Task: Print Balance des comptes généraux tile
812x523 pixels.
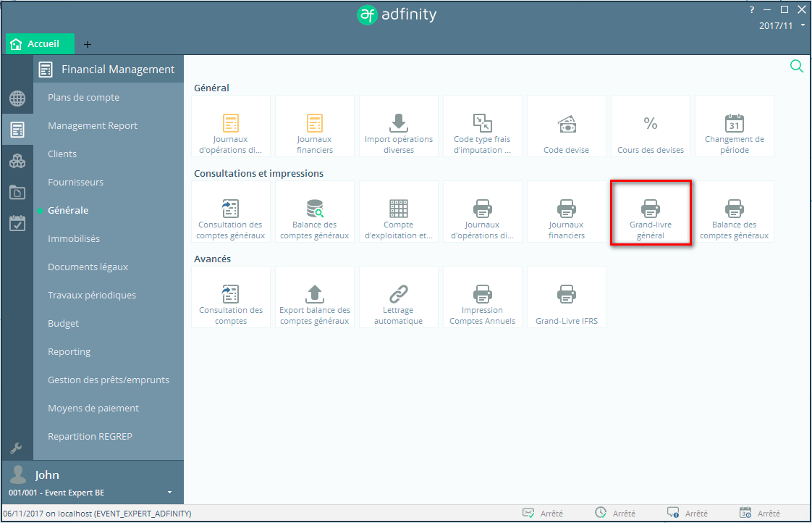Action: [735, 212]
